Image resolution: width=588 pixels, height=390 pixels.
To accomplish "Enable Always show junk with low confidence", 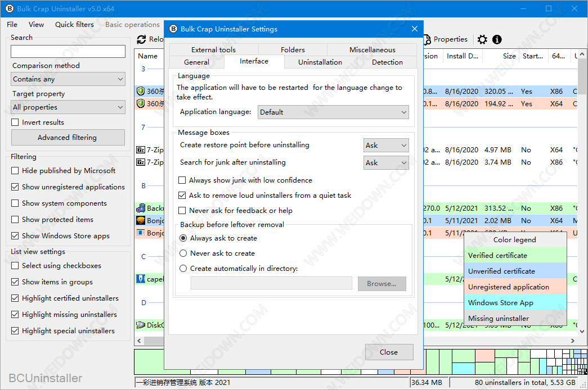I will point(182,180).
